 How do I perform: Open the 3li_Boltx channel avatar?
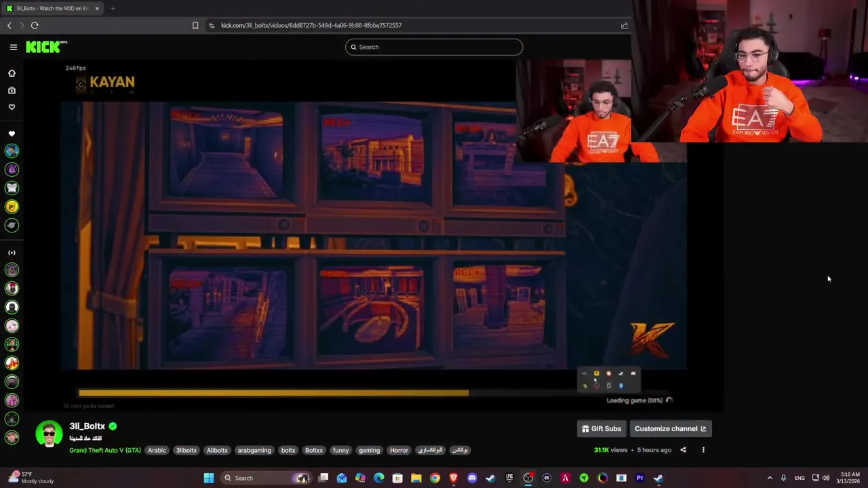[x=49, y=434]
